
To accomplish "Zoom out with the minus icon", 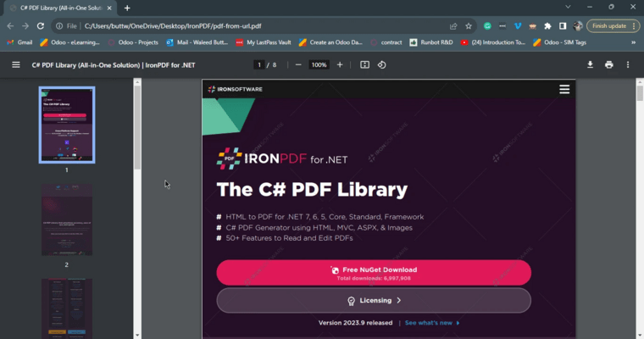I will (x=298, y=65).
